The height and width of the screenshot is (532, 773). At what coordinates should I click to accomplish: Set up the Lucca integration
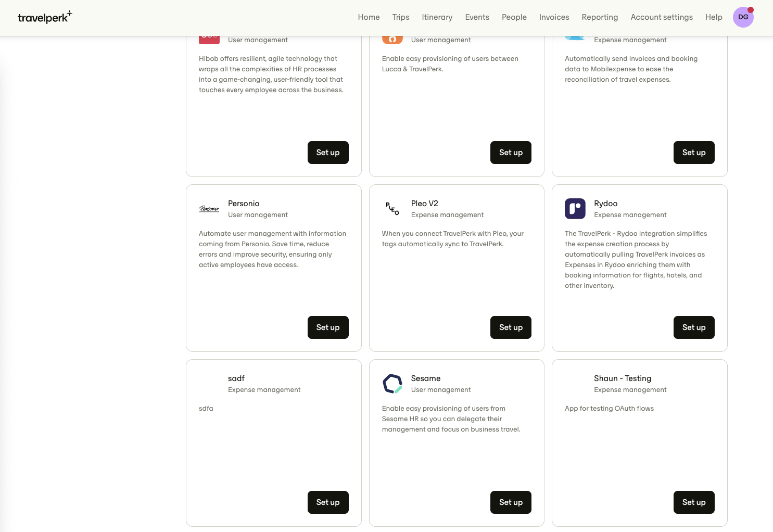point(511,153)
